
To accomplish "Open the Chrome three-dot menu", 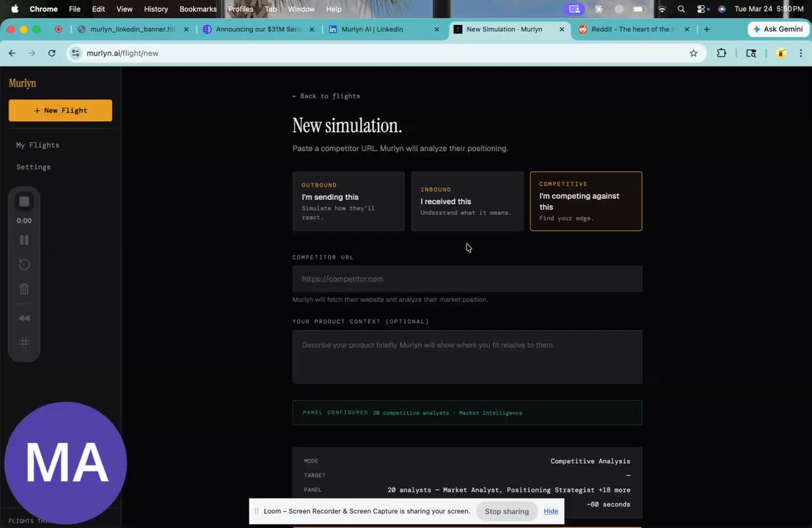I will tap(800, 53).
